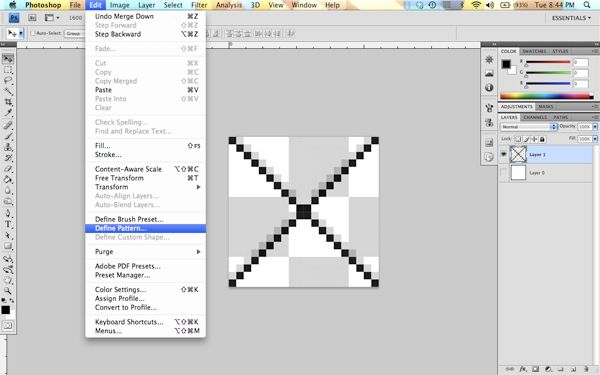Click Delete layer trash button
Screen dimensions: 600x375
(586, 369)
